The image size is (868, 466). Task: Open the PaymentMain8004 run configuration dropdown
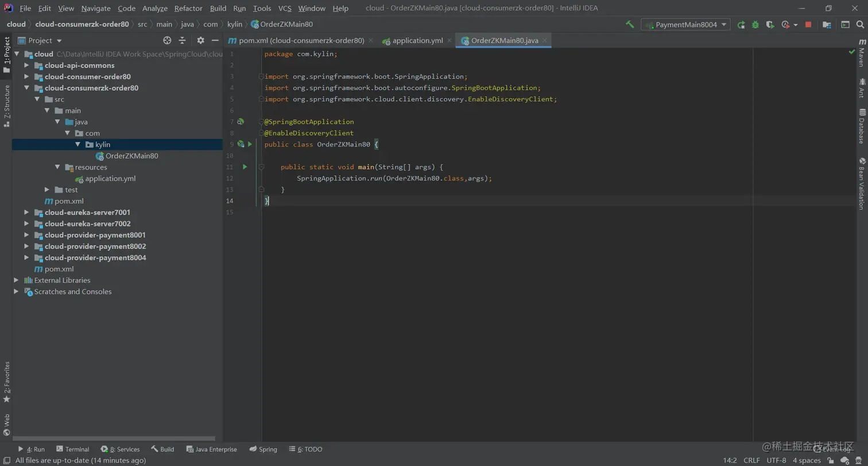pos(686,25)
